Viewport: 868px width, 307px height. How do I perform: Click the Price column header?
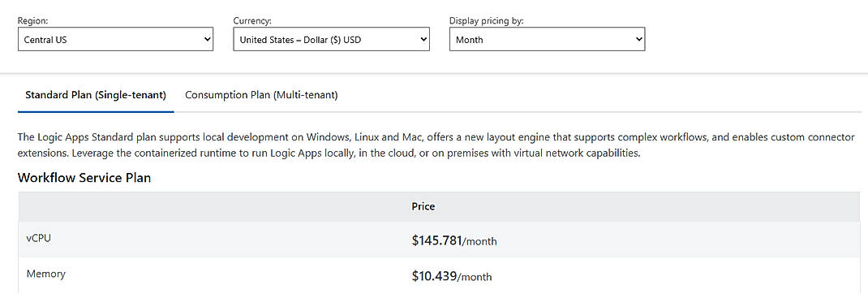(423, 207)
